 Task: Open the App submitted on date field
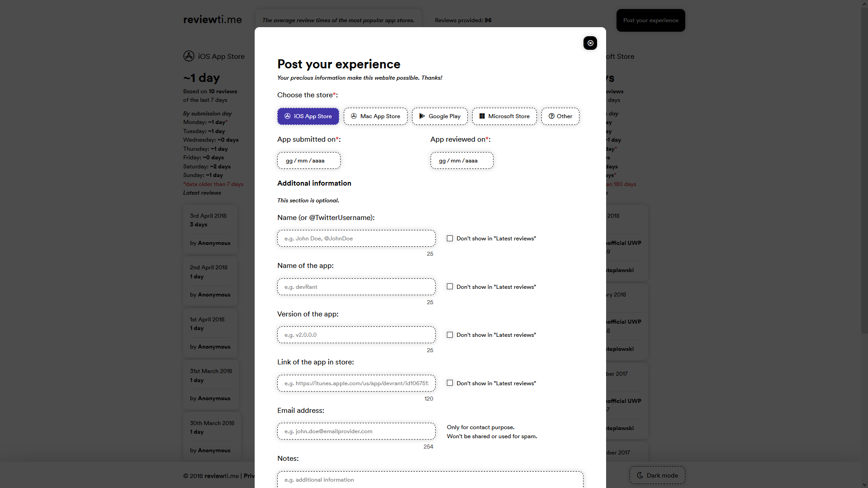[308, 161]
